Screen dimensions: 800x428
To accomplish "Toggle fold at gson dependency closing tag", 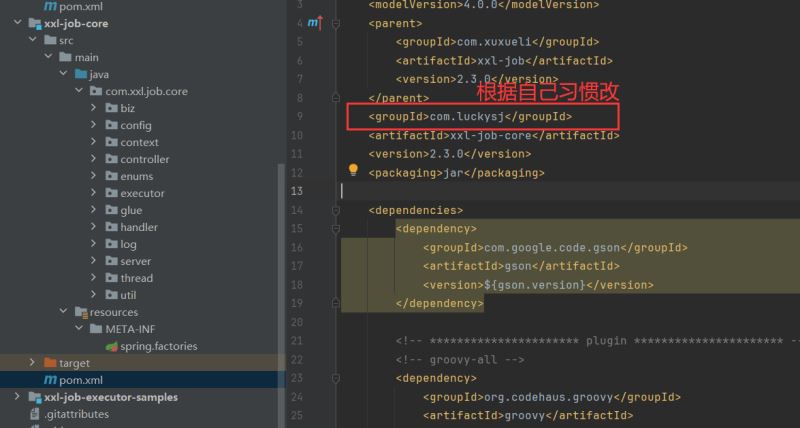I will coord(336,303).
